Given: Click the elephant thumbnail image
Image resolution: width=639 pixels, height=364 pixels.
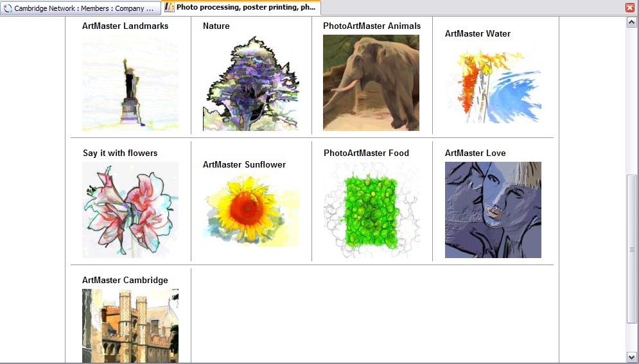Looking at the screenshot, I should 371,83.
